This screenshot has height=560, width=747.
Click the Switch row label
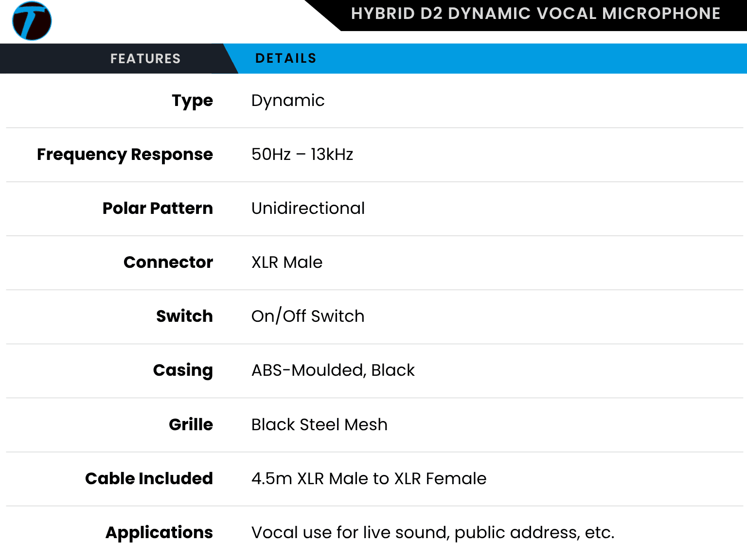pyautogui.click(x=184, y=316)
